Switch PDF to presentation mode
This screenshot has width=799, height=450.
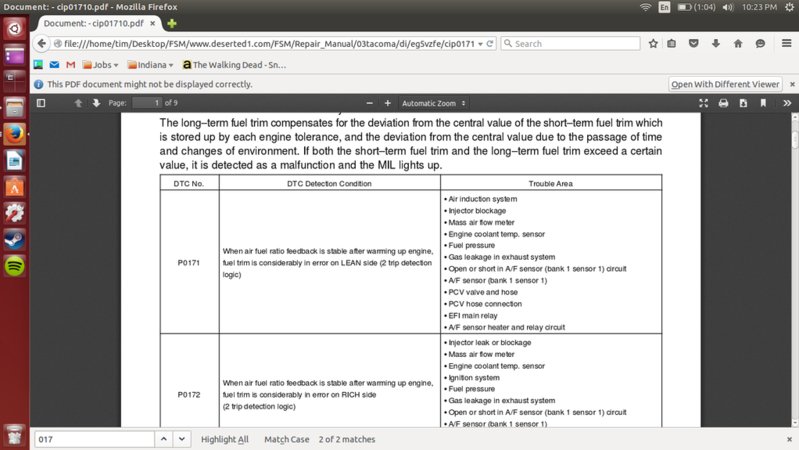pos(704,103)
